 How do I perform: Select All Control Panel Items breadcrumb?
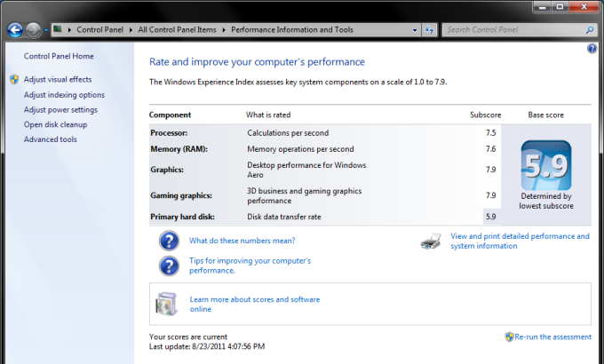(177, 29)
